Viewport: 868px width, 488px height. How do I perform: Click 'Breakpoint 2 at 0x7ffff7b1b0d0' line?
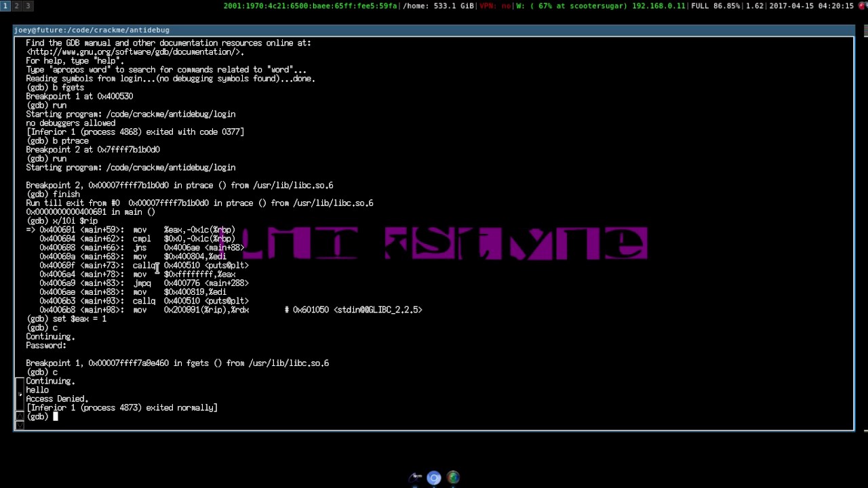click(93, 150)
